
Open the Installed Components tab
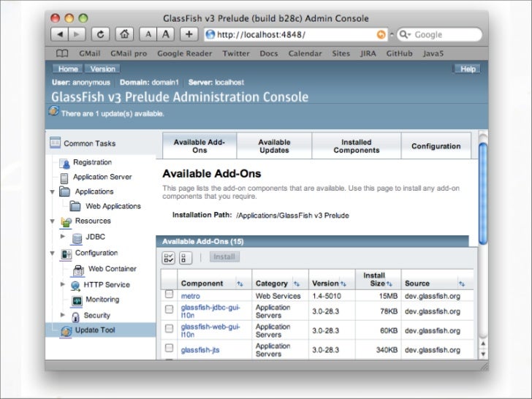(x=357, y=146)
